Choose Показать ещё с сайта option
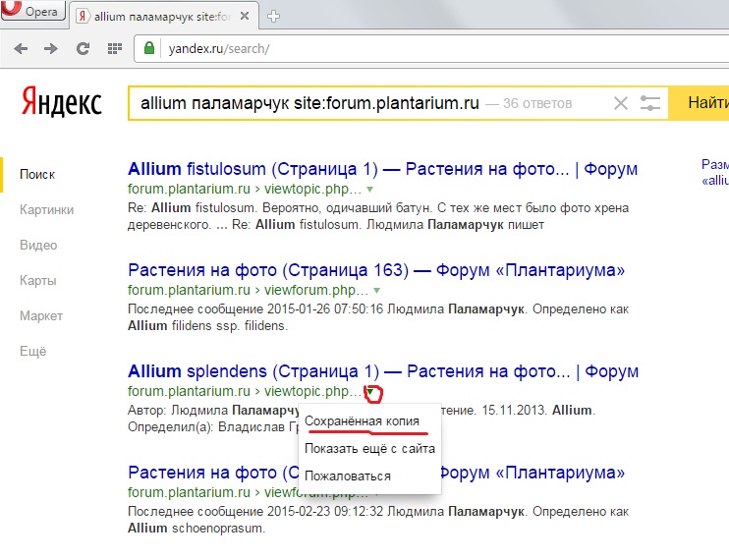 [x=369, y=449]
